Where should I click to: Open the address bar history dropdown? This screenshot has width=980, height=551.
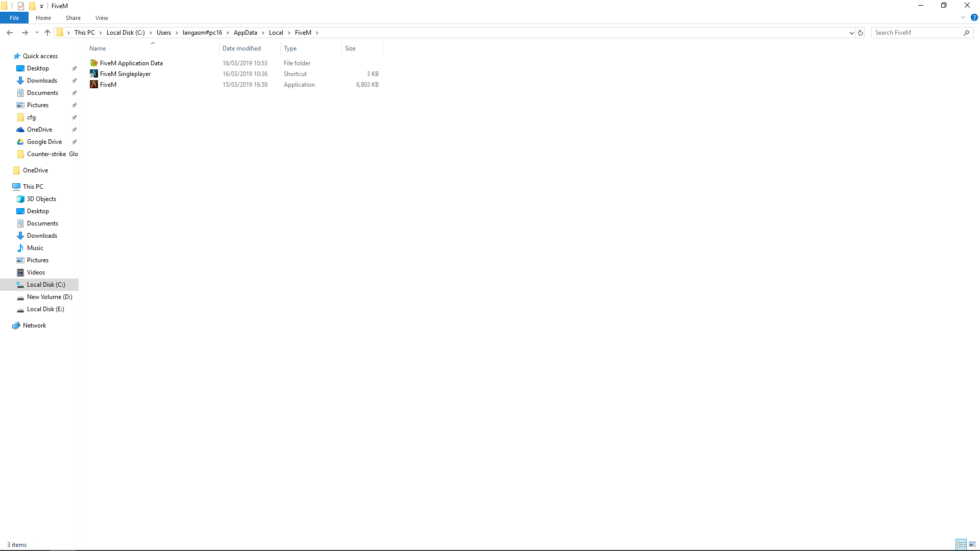click(851, 33)
